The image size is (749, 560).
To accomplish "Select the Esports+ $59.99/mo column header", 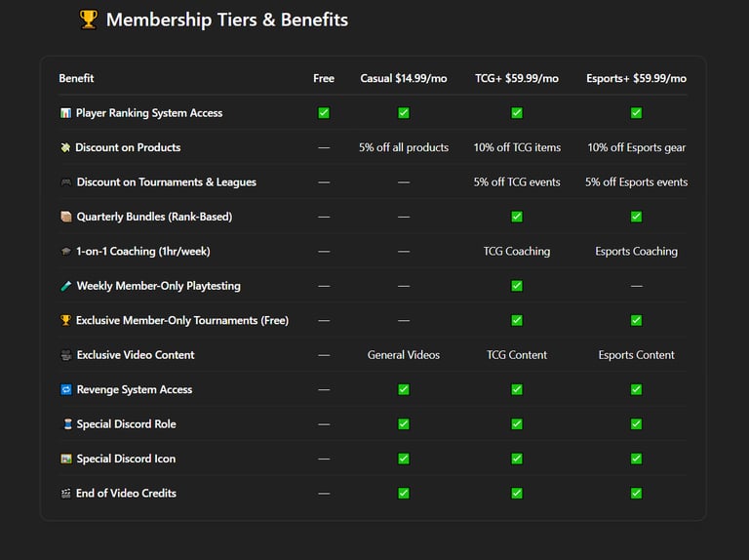I will [636, 78].
